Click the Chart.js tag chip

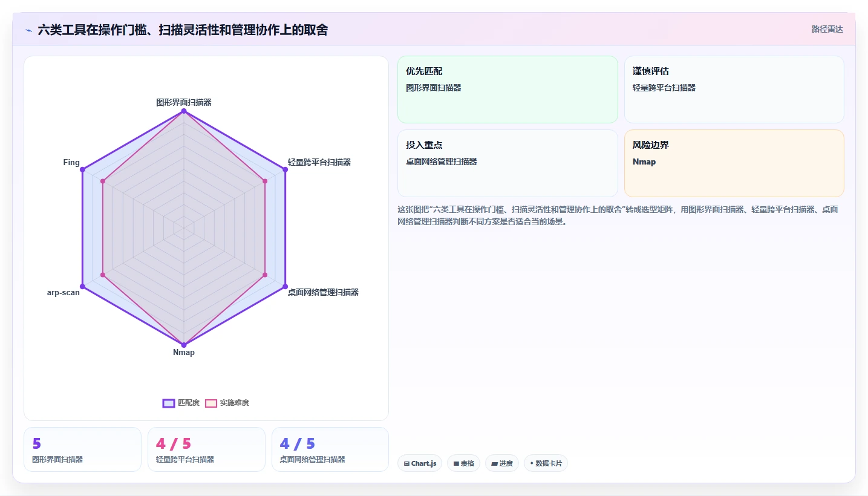click(x=420, y=463)
